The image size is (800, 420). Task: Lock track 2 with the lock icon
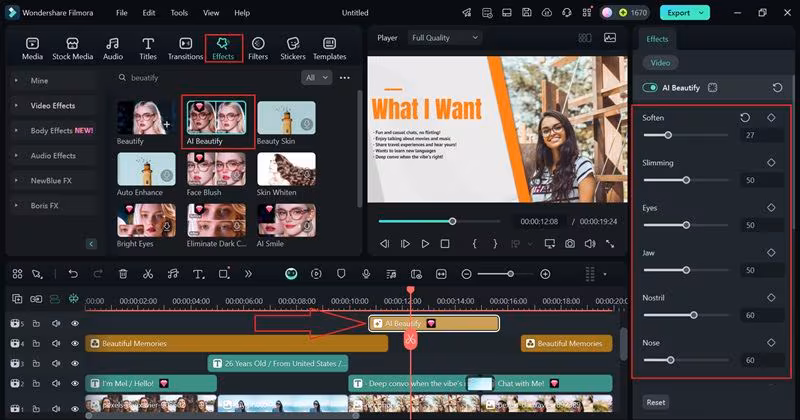(x=36, y=383)
